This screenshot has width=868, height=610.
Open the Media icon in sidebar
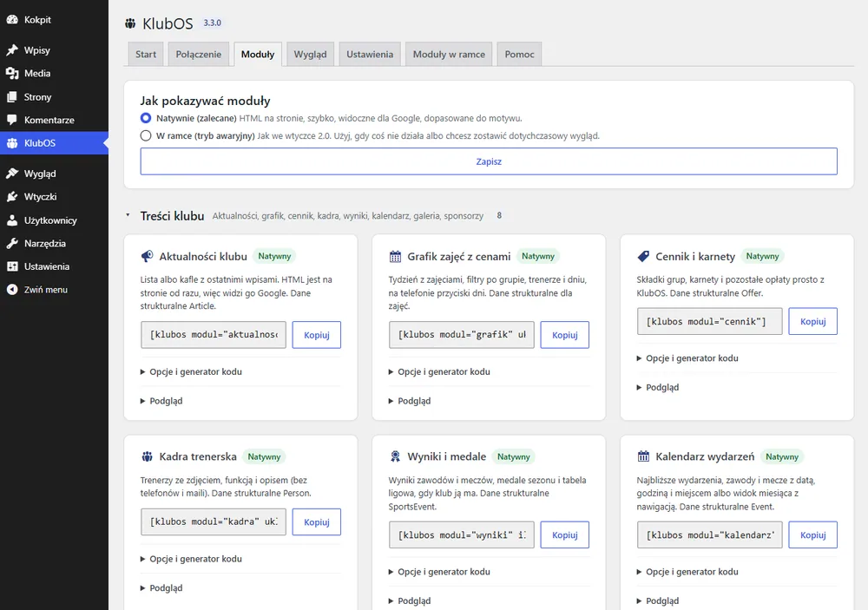point(12,74)
